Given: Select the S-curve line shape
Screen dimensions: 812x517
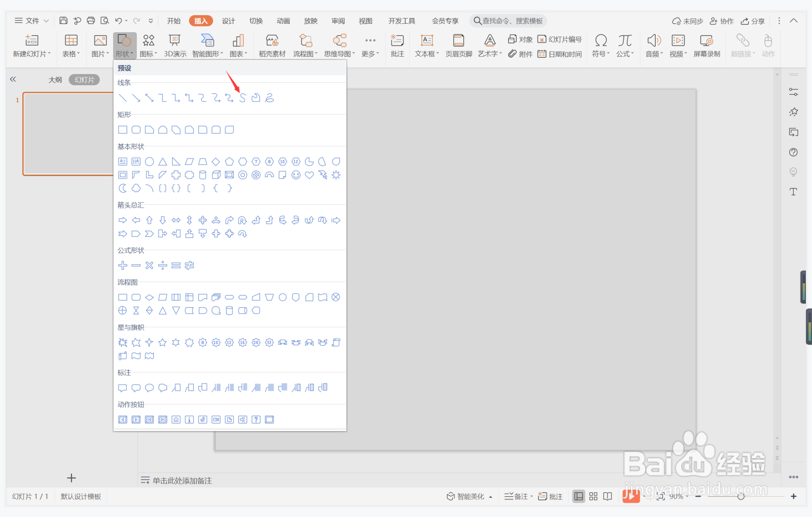Looking at the screenshot, I should tap(242, 98).
